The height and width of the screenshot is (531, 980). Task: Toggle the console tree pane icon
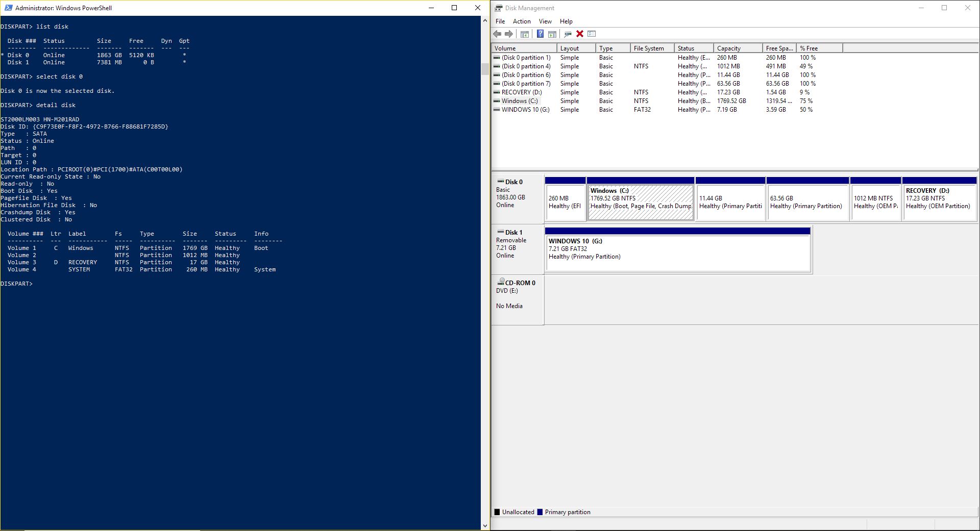tap(525, 34)
